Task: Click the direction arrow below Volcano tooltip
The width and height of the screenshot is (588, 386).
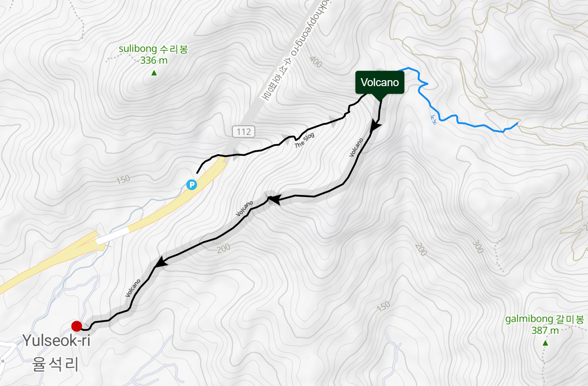Action: (375, 126)
